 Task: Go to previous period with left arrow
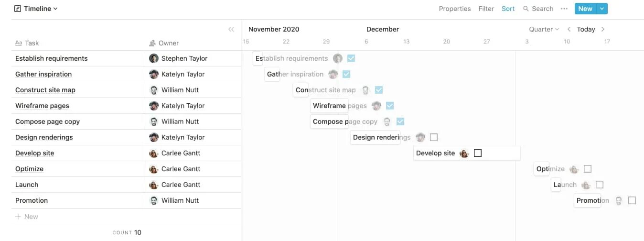tap(569, 29)
